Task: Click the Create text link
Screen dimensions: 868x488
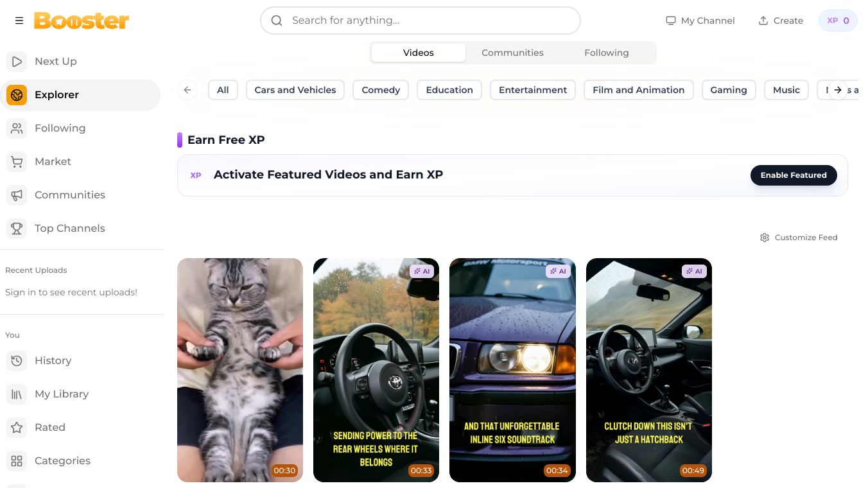Action: coord(788,21)
